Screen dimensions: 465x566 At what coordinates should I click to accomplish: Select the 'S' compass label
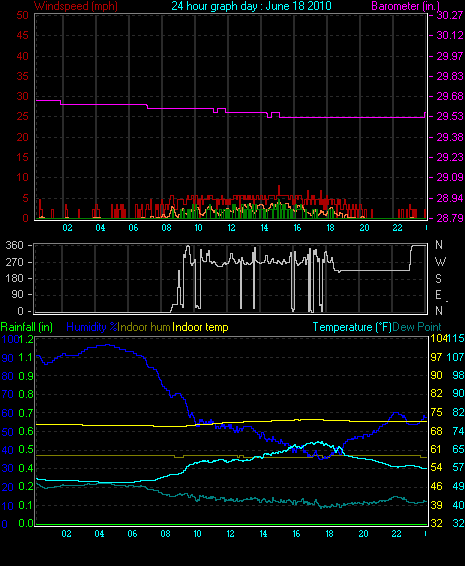click(438, 278)
